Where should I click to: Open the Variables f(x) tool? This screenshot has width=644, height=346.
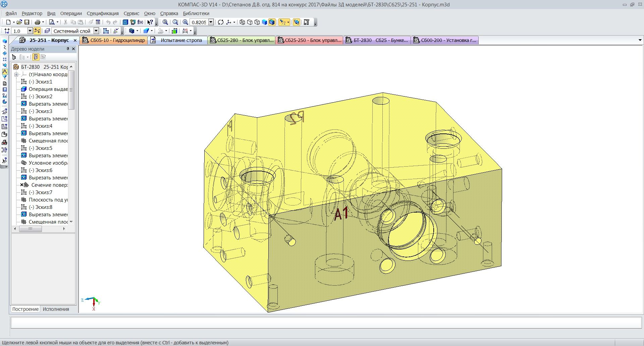140,22
